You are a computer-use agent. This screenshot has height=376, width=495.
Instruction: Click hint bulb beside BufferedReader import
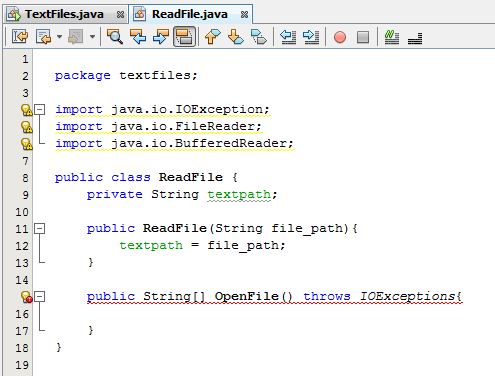[x=26, y=144]
